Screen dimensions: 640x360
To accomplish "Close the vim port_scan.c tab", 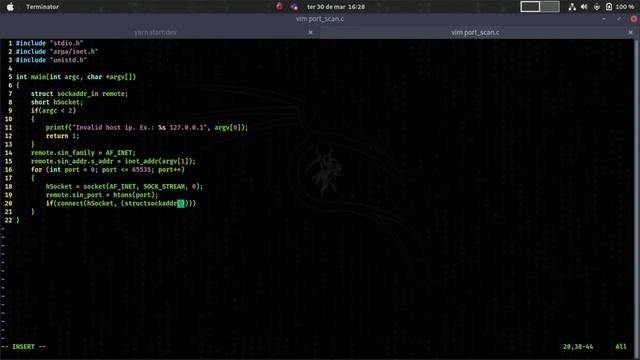I will tap(631, 32).
